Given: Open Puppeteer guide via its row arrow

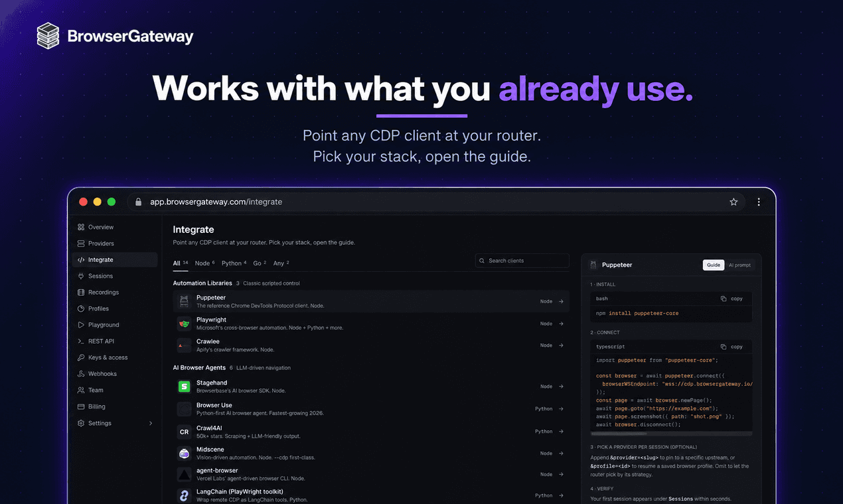Looking at the screenshot, I should click(x=561, y=302).
